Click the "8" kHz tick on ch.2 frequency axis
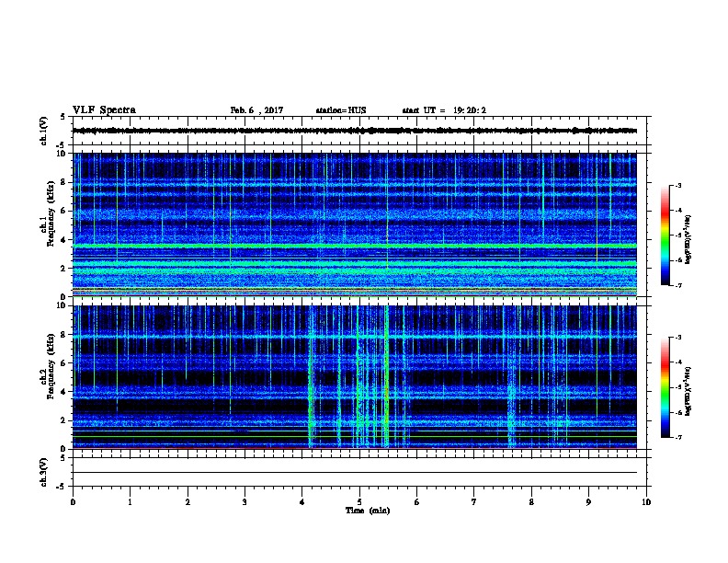Viewport: 728px width, 563px height. pyautogui.click(x=64, y=335)
